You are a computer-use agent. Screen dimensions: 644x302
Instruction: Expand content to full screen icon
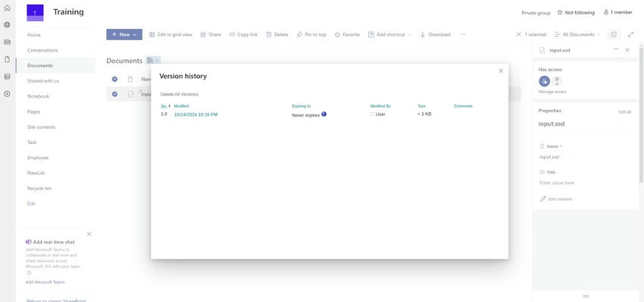(x=631, y=35)
